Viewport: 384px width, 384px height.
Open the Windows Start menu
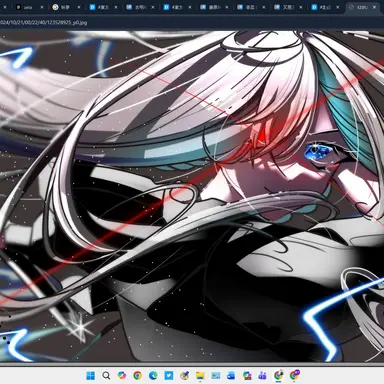click(x=90, y=376)
